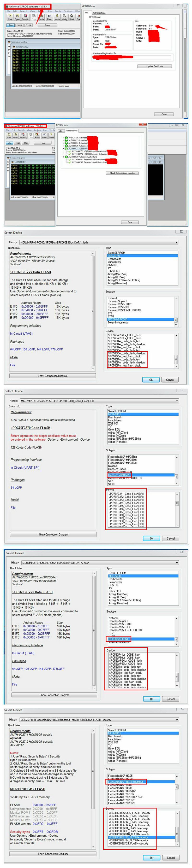Click Check Authorizations Updates button
The height and width of the screenshot is (868, 192).
[122, 173]
